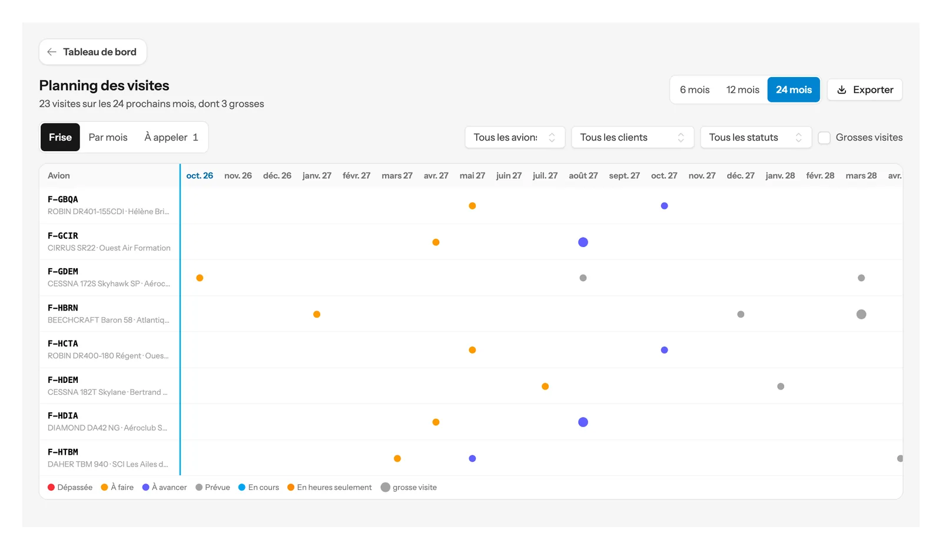Image resolution: width=942 pixels, height=560 pixels.
Task: Select F-GCIR large blue dot in août 27
Action: coord(583,242)
